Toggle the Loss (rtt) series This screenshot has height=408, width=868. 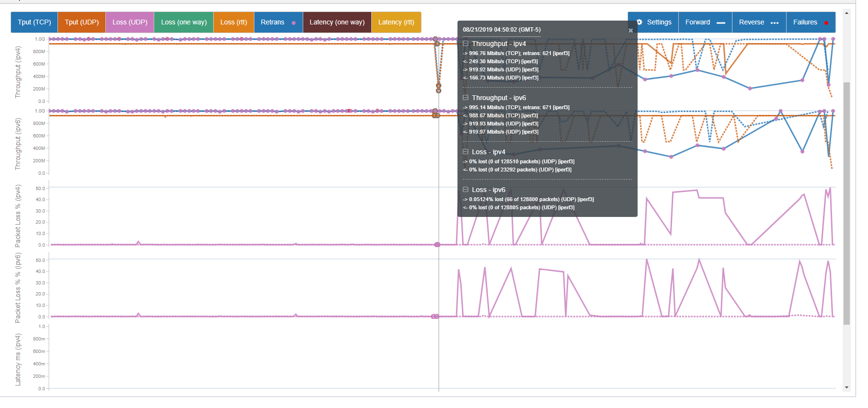click(234, 22)
